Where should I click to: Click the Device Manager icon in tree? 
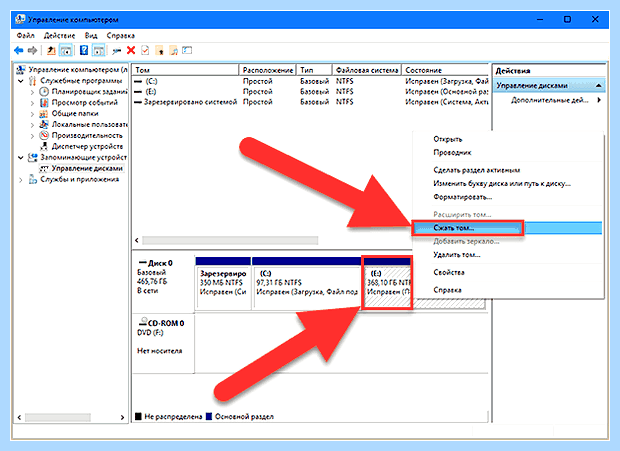44,147
